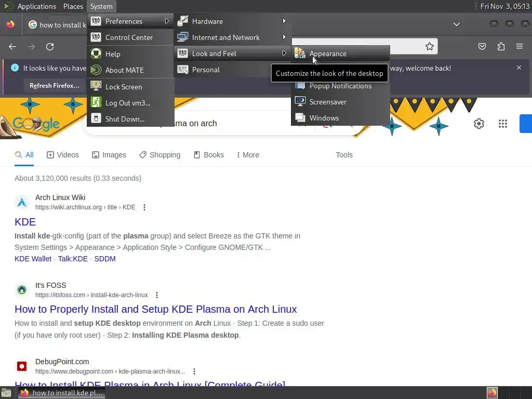This screenshot has height=399, width=532.
Task: Click the Internet and Network computers icon
Action: click(x=183, y=37)
